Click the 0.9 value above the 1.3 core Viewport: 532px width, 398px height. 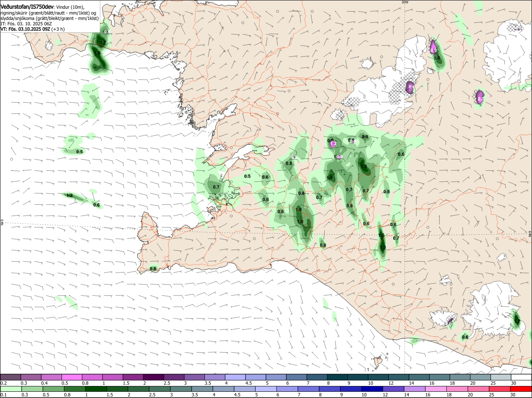point(365,137)
